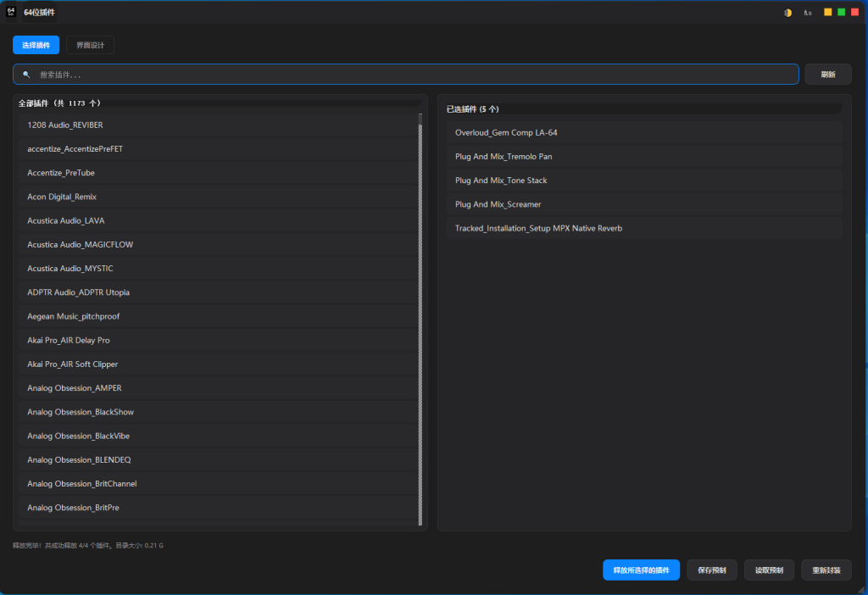Image resolution: width=868 pixels, height=595 pixels.
Task: Click the 已选插件 (5 个) header
Action: [x=473, y=109]
